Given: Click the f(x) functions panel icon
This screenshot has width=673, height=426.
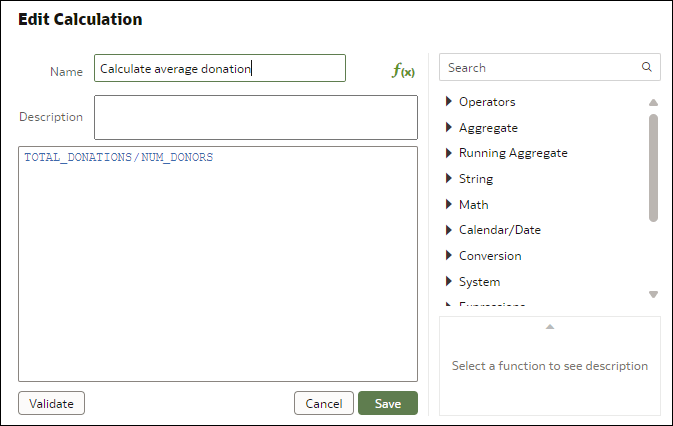Looking at the screenshot, I should [x=403, y=70].
